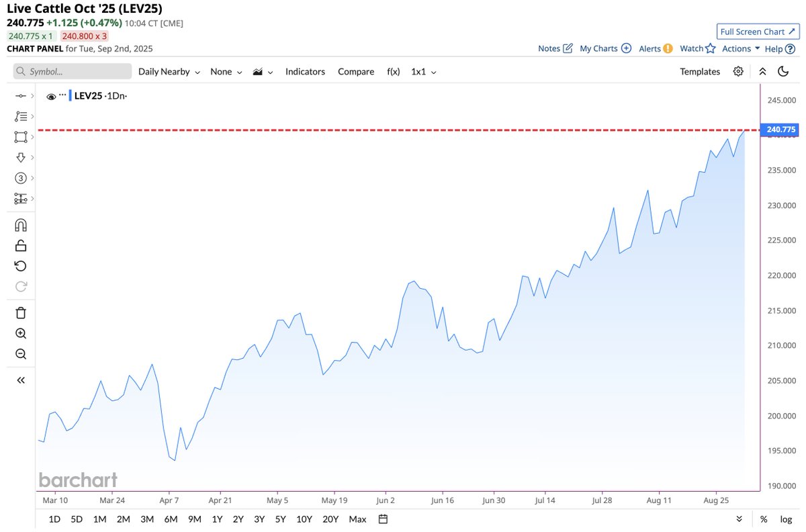Open the Daily Nearby period dropdown
The image size is (806, 532).
[x=169, y=72]
